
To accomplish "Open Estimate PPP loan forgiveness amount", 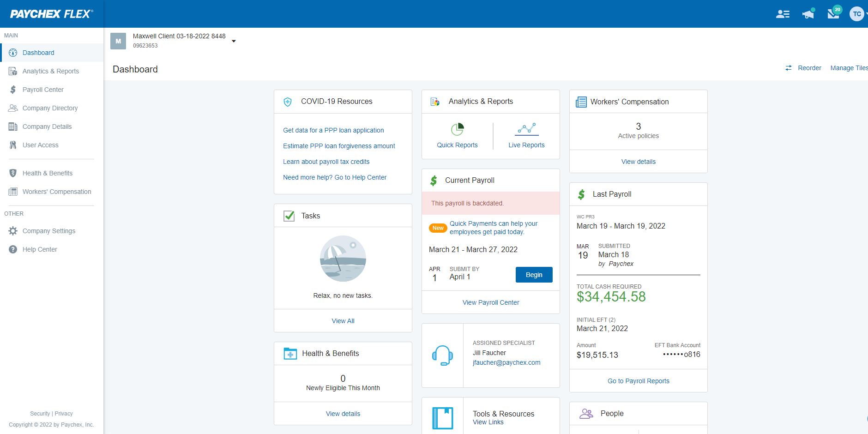I will click(x=339, y=146).
